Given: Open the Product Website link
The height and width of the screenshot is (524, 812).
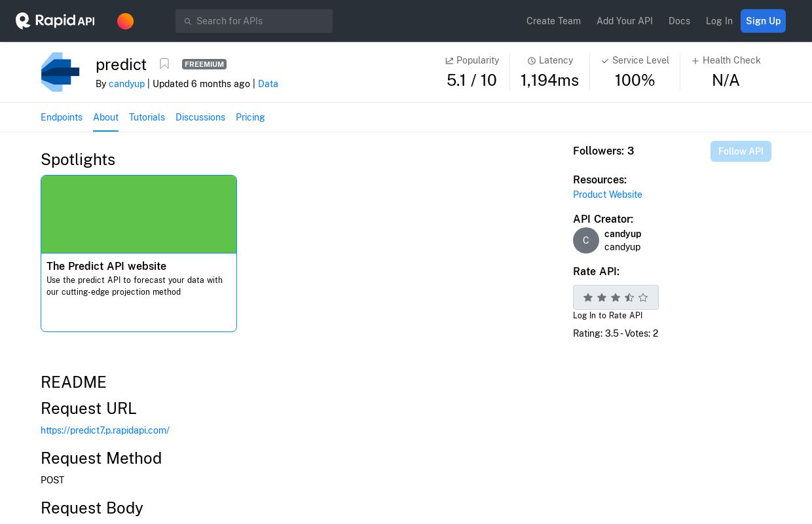Looking at the screenshot, I should tap(608, 195).
